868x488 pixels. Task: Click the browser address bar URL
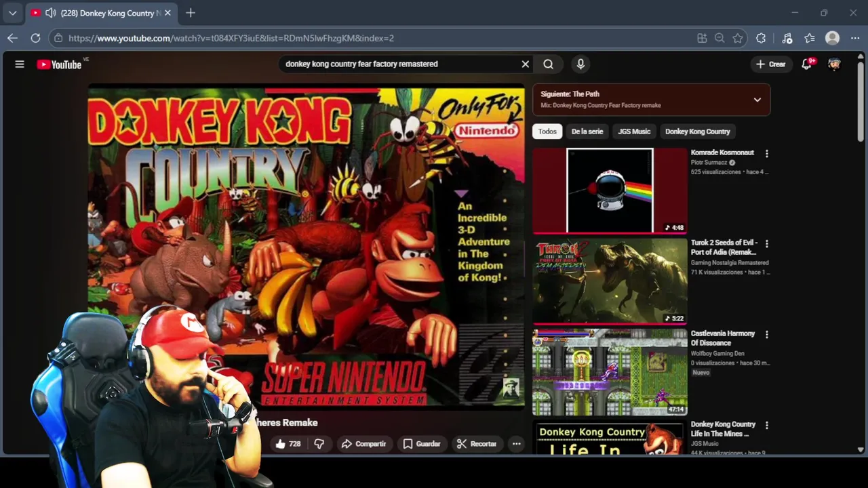[231, 38]
